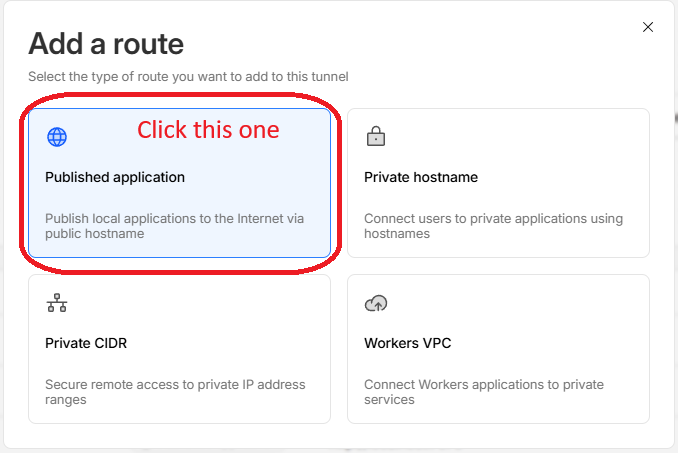Close the Add a route dialog
The image size is (678, 453).
pyautogui.click(x=648, y=27)
